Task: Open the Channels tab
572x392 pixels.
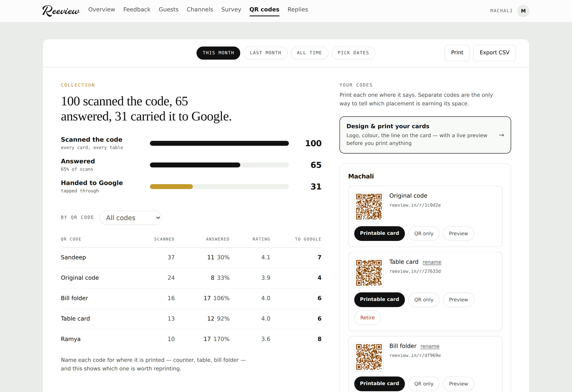Action: point(200,10)
